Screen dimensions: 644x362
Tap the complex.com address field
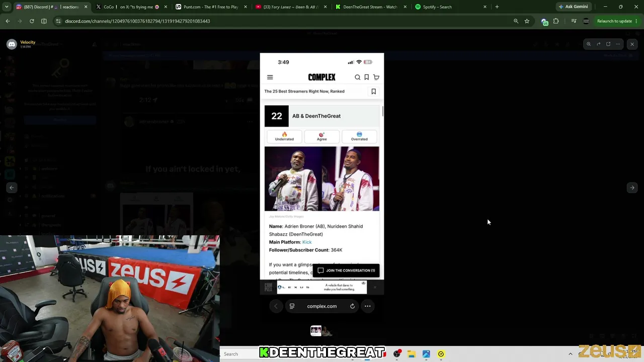322,306
